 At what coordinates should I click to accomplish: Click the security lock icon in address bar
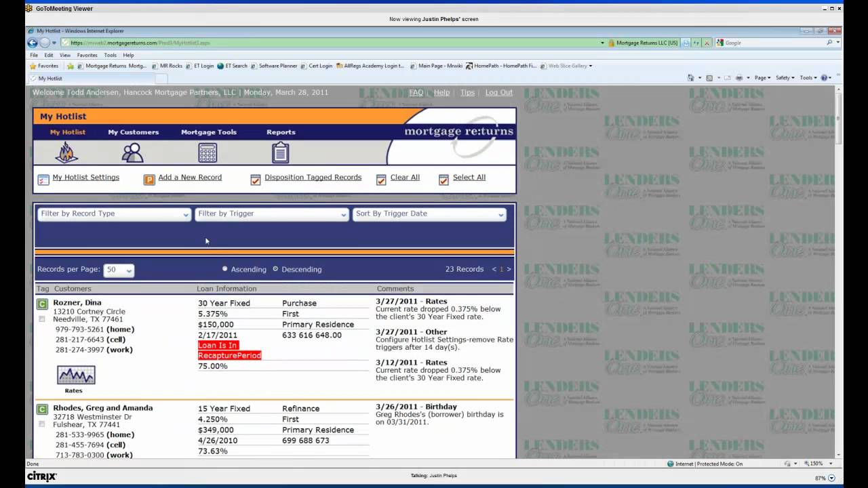(x=611, y=43)
